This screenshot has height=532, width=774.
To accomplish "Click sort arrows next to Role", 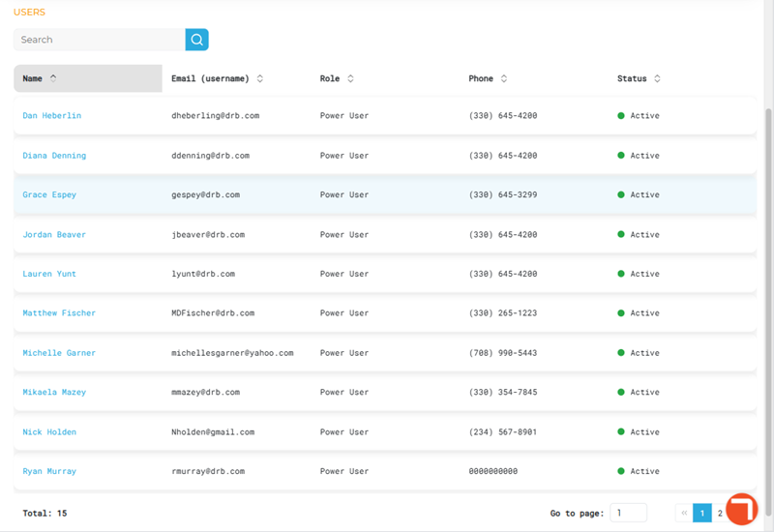I will (x=350, y=78).
